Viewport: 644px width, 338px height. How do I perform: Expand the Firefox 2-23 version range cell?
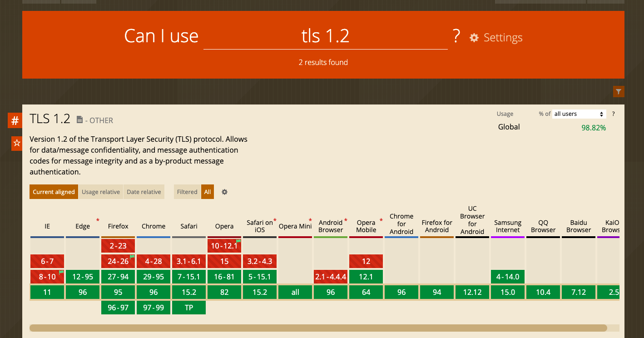(x=118, y=245)
